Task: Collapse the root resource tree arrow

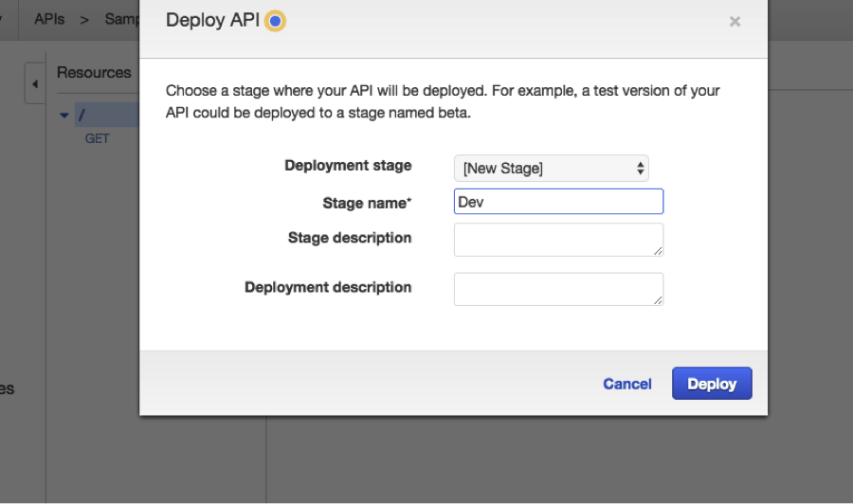Action: [64, 116]
